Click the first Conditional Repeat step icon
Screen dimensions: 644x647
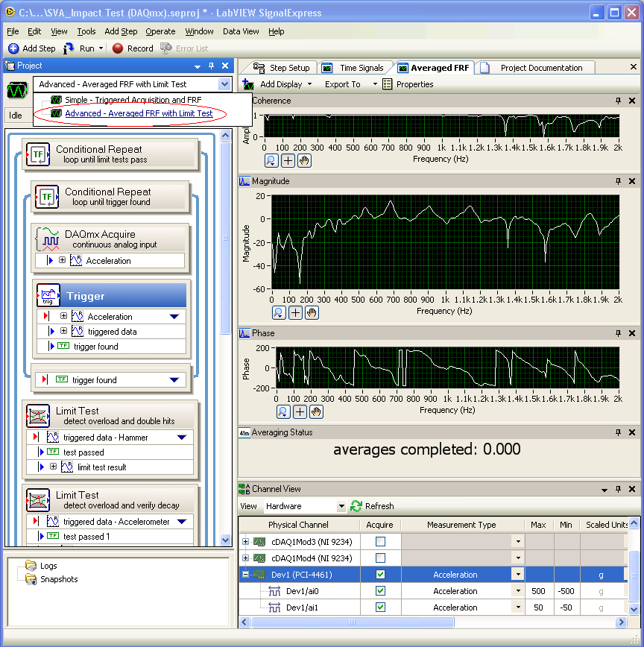click(x=38, y=154)
